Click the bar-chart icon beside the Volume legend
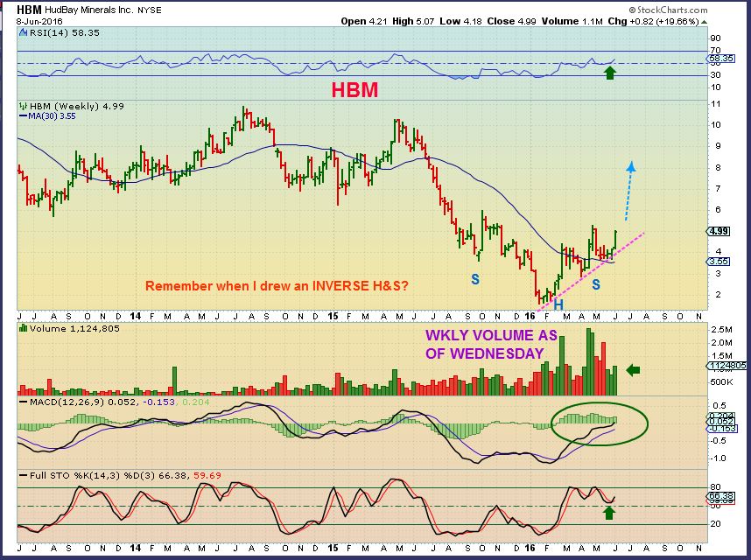The image size is (751, 560). pyautogui.click(x=23, y=328)
